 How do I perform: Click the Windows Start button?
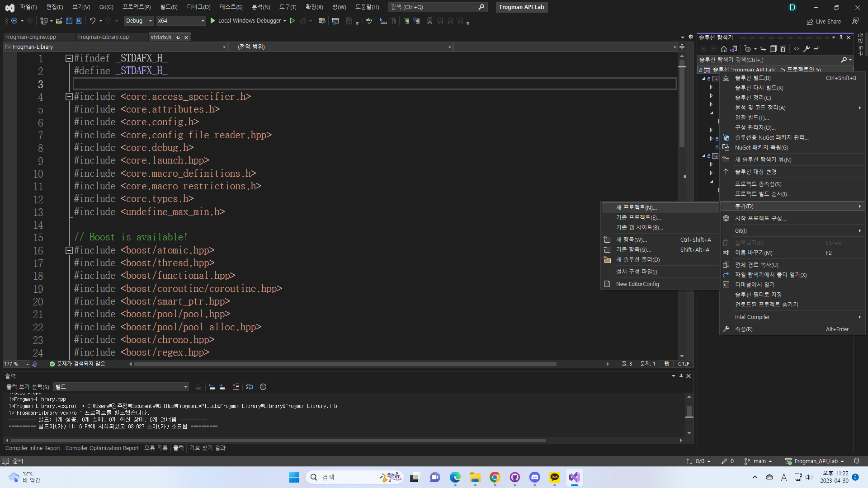(294, 477)
